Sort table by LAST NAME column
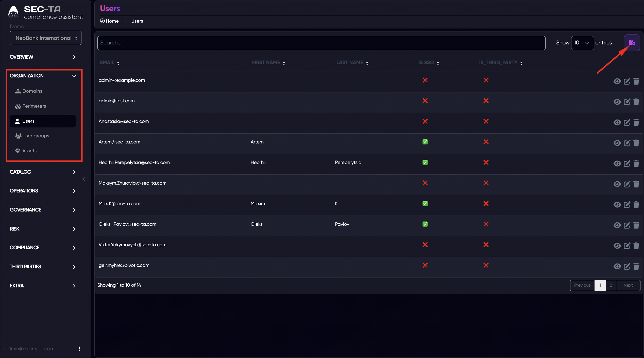The height and width of the screenshot is (358, 644). (352, 63)
